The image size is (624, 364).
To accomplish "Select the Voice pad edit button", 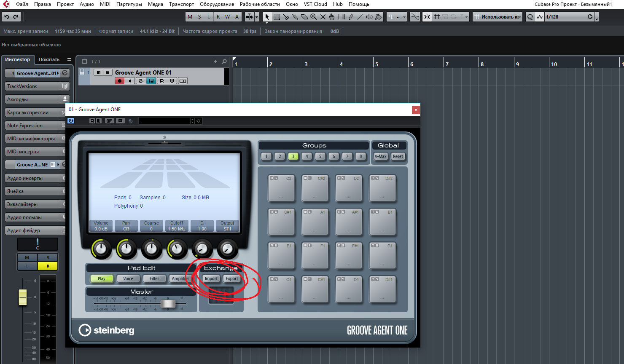I will (x=128, y=278).
